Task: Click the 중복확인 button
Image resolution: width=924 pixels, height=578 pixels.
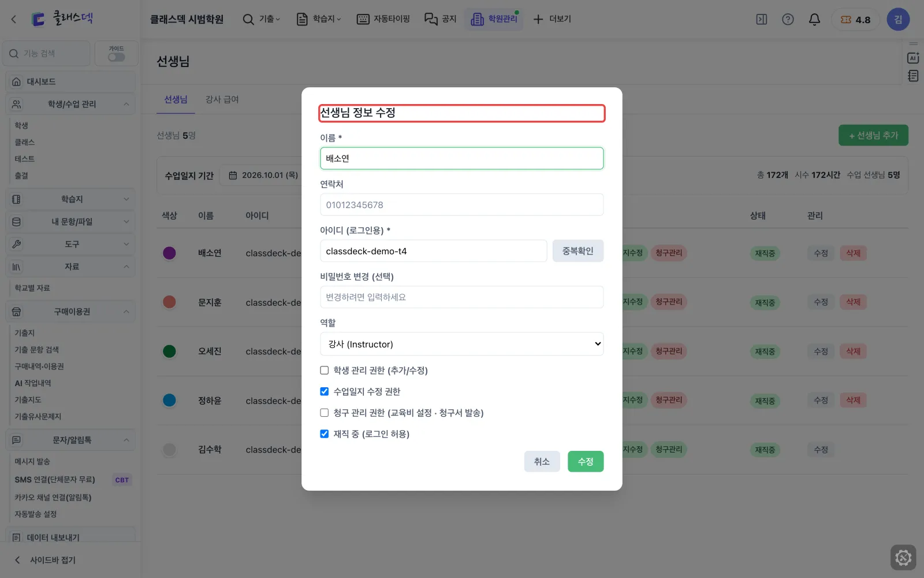Action: (577, 251)
